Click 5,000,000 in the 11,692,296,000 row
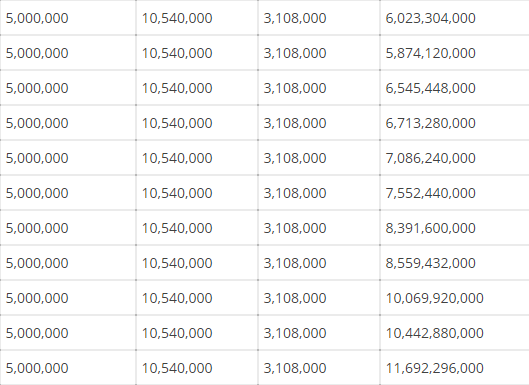The width and height of the screenshot is (529, 385). pos(68,368)
